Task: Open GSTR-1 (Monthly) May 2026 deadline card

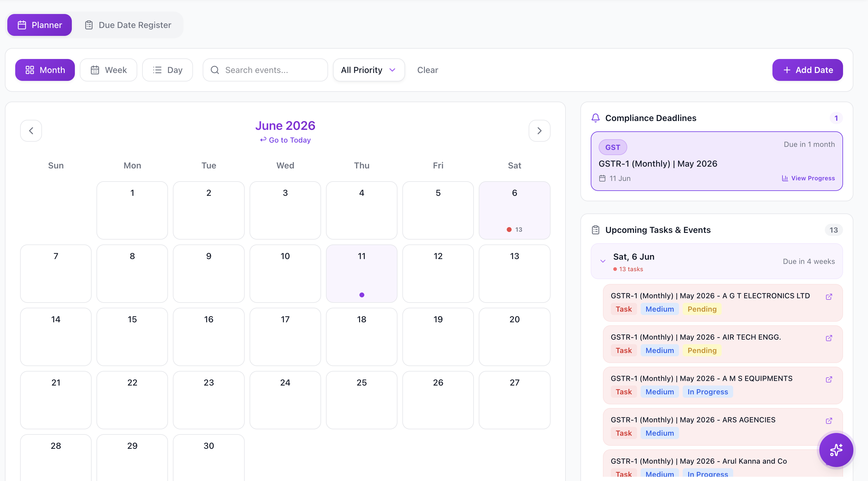Action: [x=717, y=161]
